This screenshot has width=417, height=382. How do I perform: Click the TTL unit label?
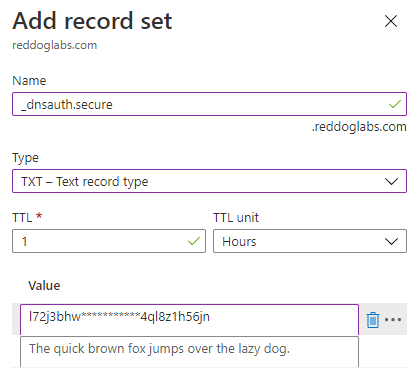(236, 218)
